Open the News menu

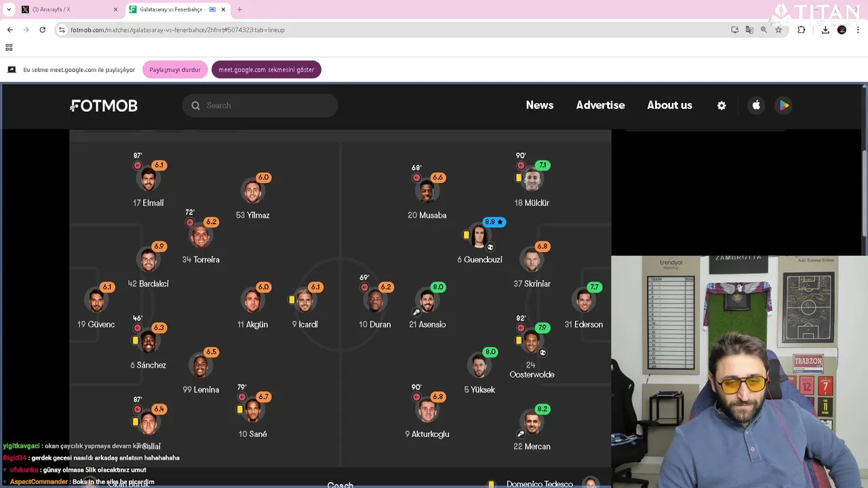pyautogui.click(x=540, y=105)
